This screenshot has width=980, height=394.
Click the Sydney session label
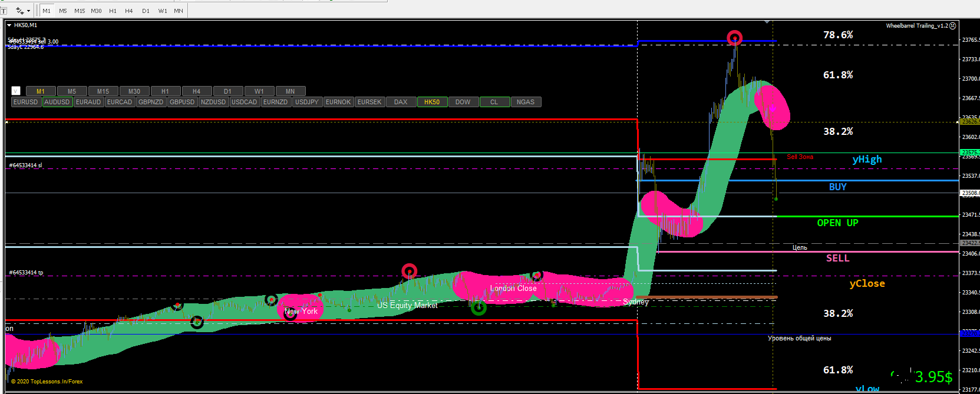point(636,302)
